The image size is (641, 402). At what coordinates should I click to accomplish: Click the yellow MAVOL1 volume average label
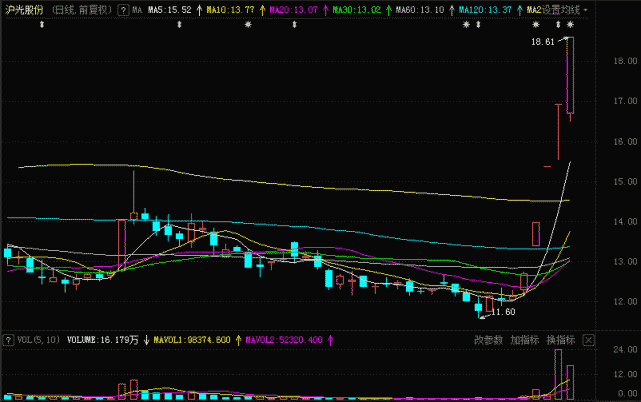point(192,340)
